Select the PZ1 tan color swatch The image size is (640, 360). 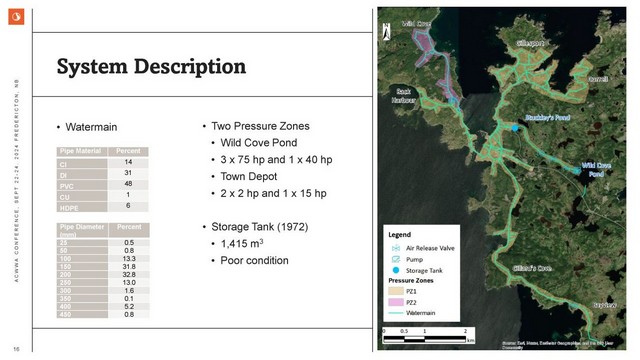(396, 291)
